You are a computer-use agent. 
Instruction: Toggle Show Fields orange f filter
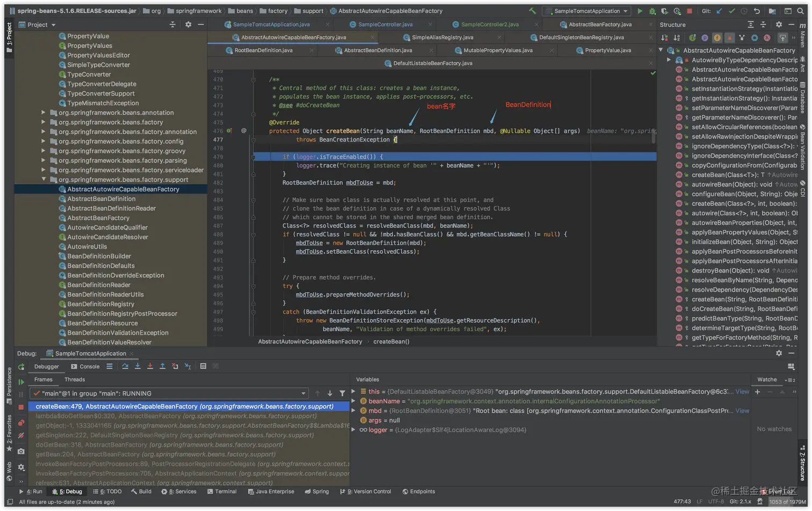717,38
